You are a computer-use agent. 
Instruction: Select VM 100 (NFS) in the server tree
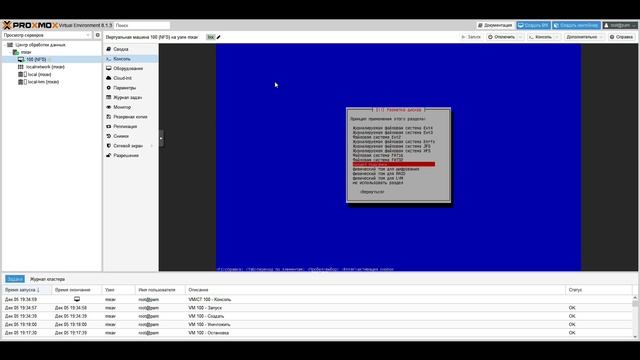tap(36, 60)
